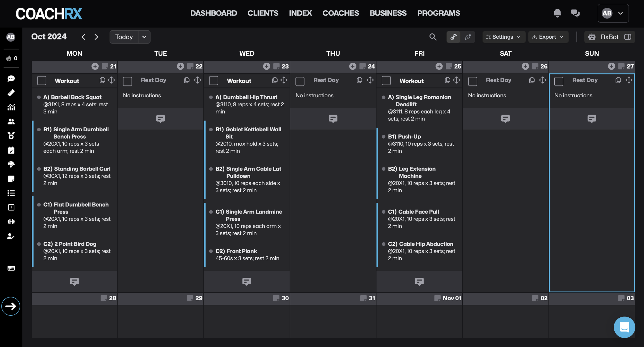Expand the Settings dropdown
This screenshot has width=644, height=347.
pyautogui.click(x=504, y=37)
